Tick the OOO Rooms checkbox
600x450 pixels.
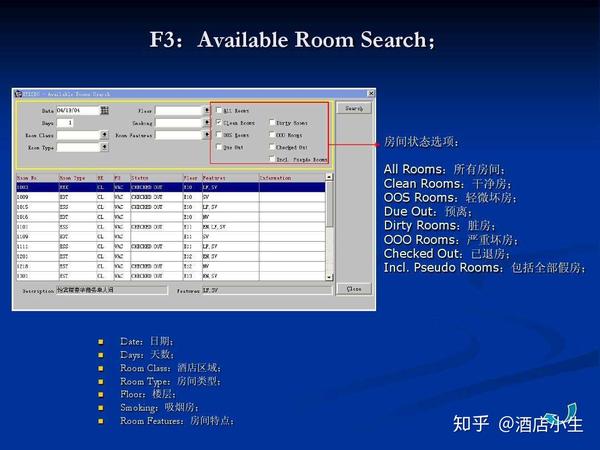point(272,135)
